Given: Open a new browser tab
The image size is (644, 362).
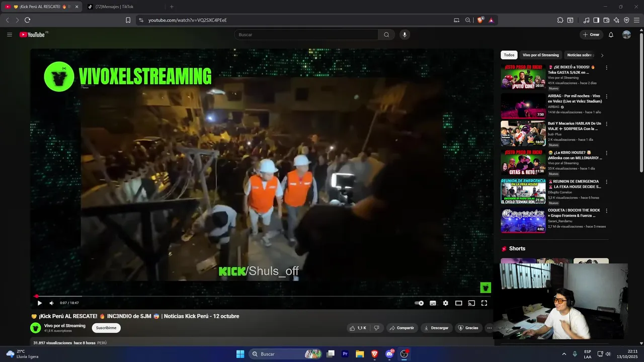Looking at the screenshot, I should pyautogui.click(x=172, y=7).
